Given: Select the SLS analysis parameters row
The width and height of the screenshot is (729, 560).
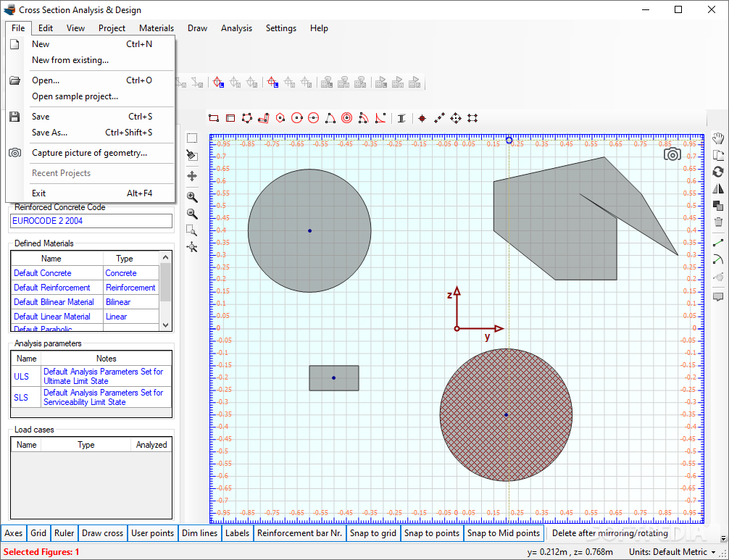Looking at the screenshot, I should point(91,397).
